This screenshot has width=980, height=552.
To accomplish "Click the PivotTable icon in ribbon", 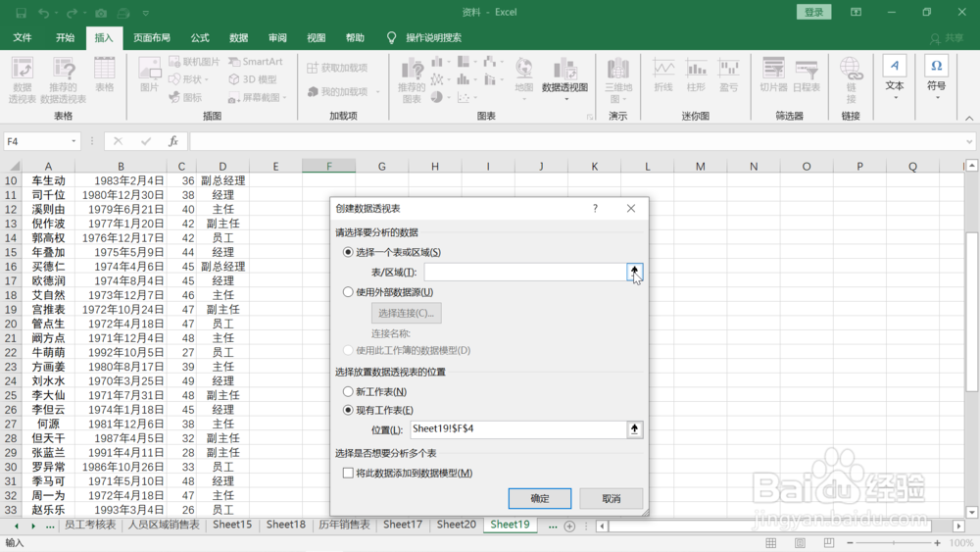I will [22, 79].
